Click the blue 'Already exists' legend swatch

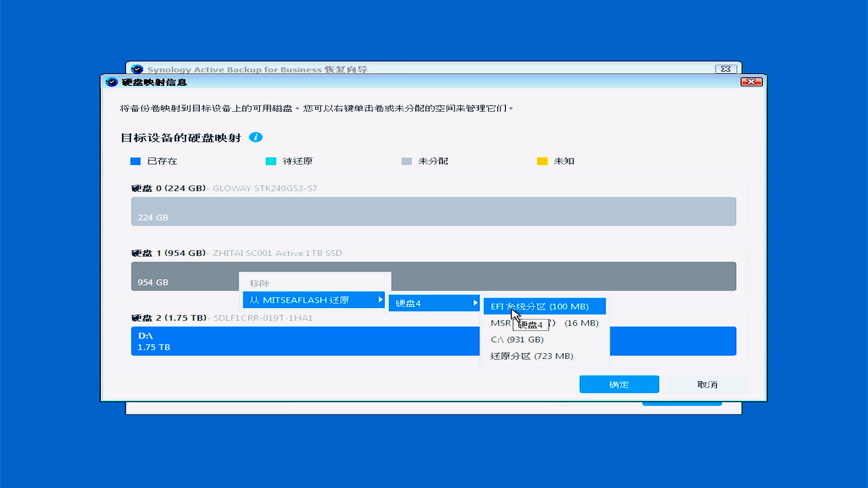(135, 161)
